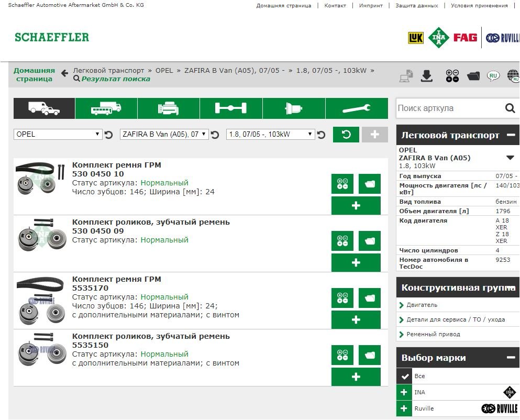Click the download icon in toolbar
This screenshot has height=420, width=520.
point(426,76)
